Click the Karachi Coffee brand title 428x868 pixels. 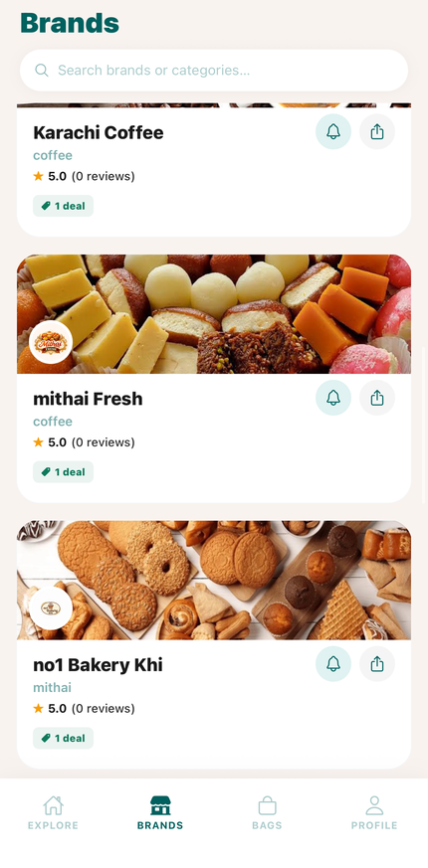(x=99, y=133)
